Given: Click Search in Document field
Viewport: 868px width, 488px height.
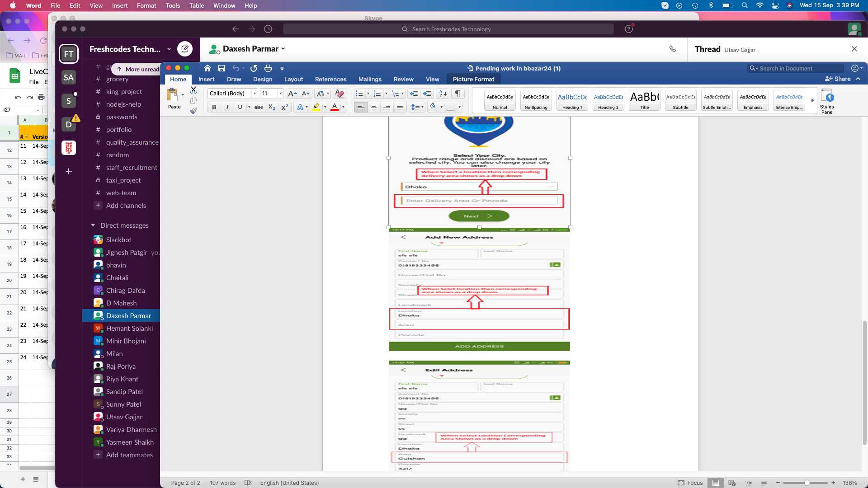Looking at the screenshot, I should point(796,68).
